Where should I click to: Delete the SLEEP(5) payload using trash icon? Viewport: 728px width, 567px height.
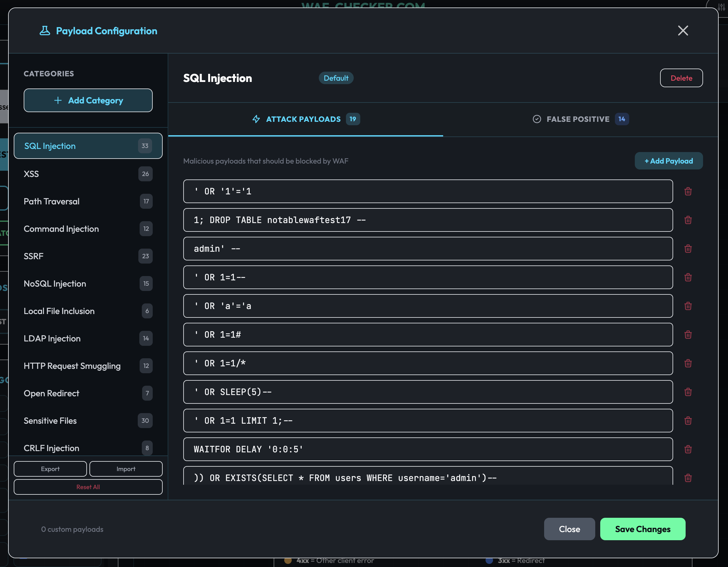pos(688,392)
